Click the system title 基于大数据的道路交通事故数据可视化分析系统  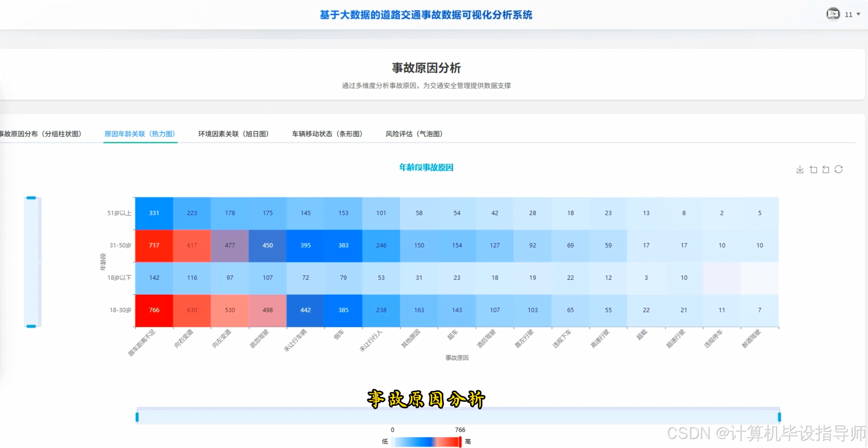coord(426,15)
